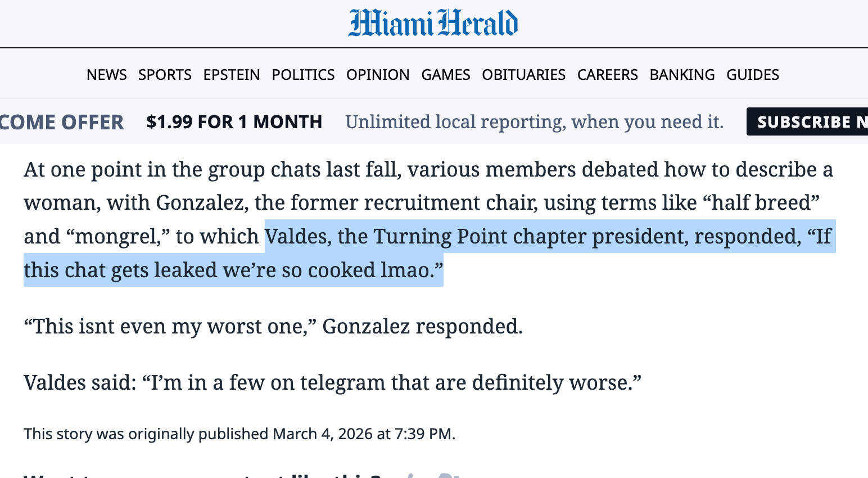868x478 pixels.
Task: Click the "This isnt even my worst one" paragraph
Action: pos(273,327)
